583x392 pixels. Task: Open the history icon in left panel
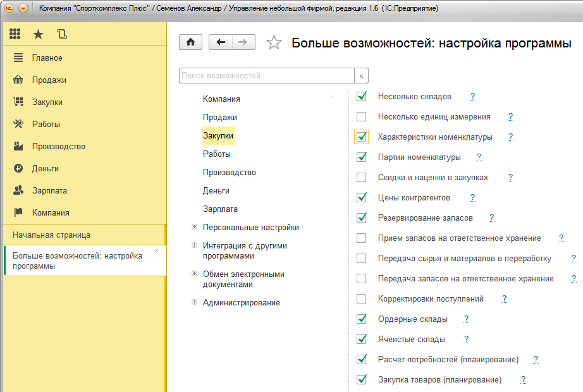click(x=61, y=34)
